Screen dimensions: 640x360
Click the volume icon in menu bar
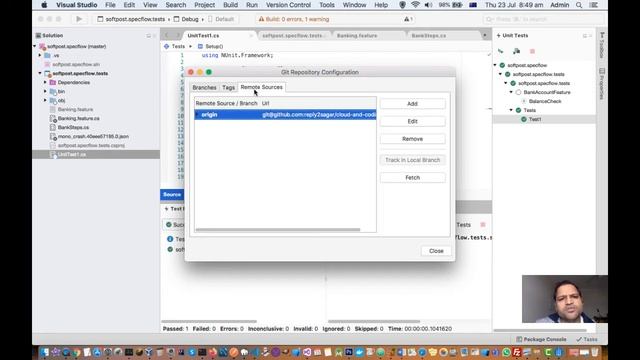428,5
